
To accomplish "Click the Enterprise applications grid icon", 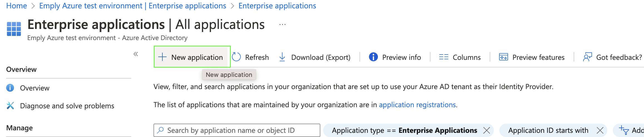I will pos(14,29).
